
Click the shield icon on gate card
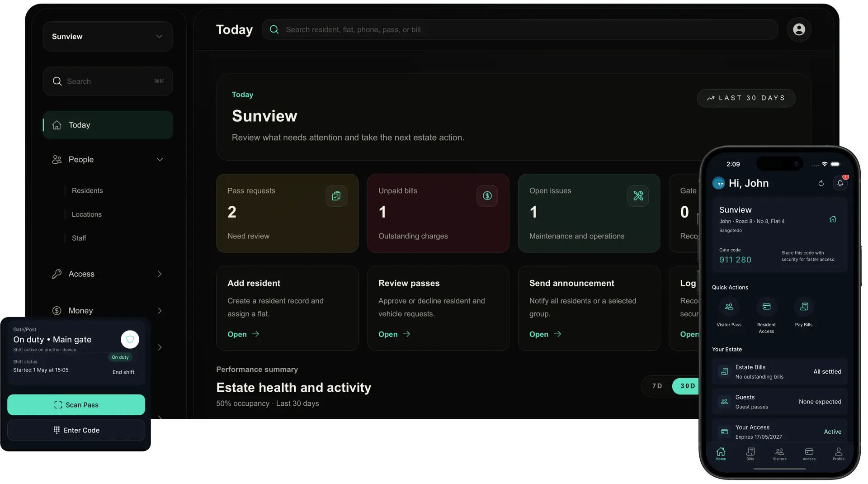130,340
